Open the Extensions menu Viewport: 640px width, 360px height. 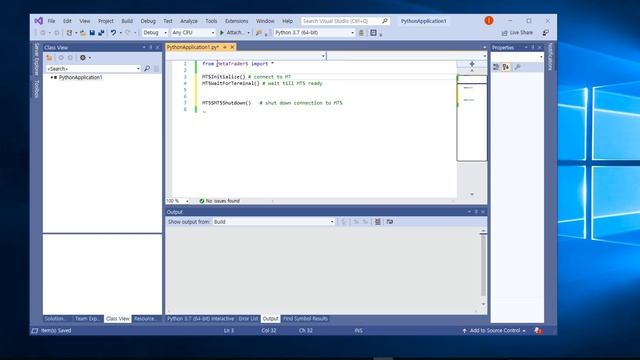coord(236,21)
